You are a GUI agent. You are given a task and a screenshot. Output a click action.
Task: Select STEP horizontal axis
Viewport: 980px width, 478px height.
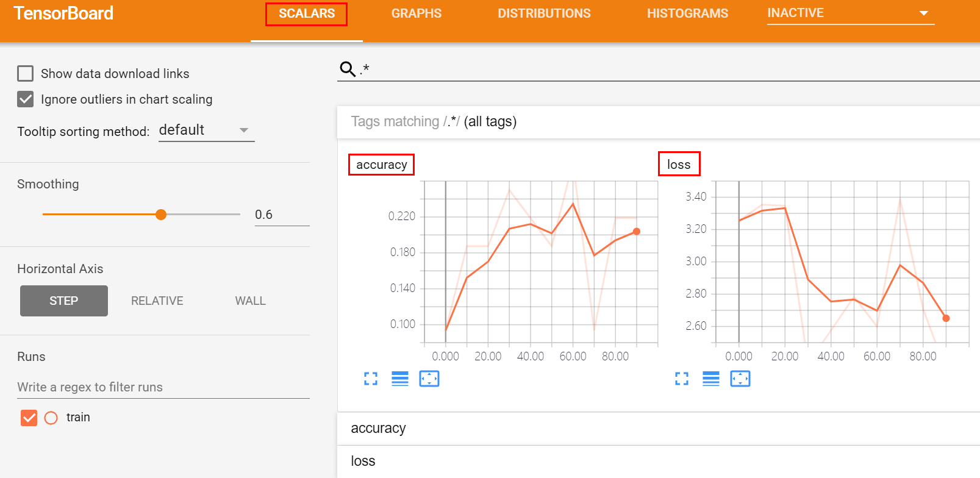pos(64,301)
